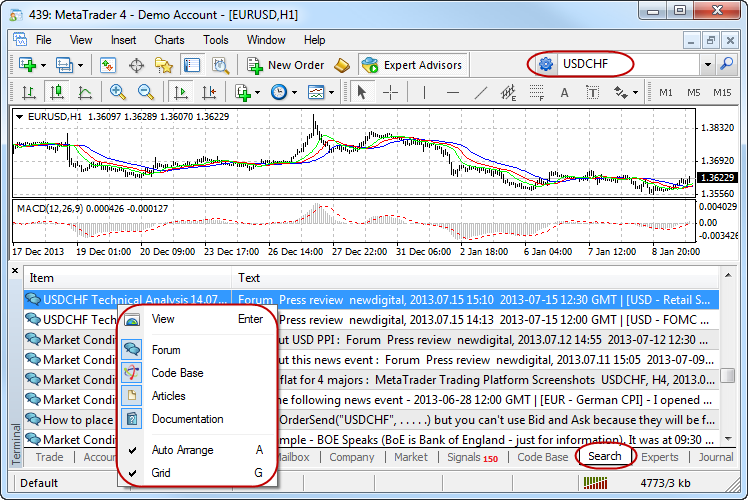Open the Periodicity clock dropdown
The height and width of the screenshot is (500, 748).
coord(282,92)
